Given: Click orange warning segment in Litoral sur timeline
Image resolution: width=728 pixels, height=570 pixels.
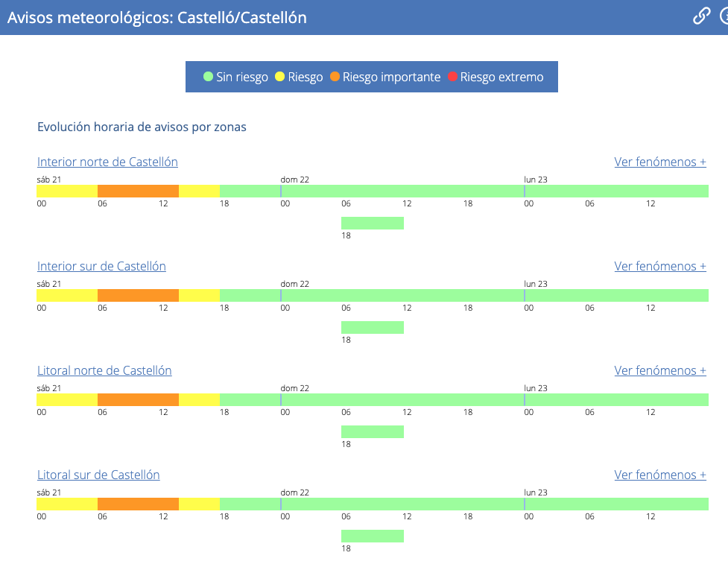Looking at the screenshot, I should [x=138, y=504].
